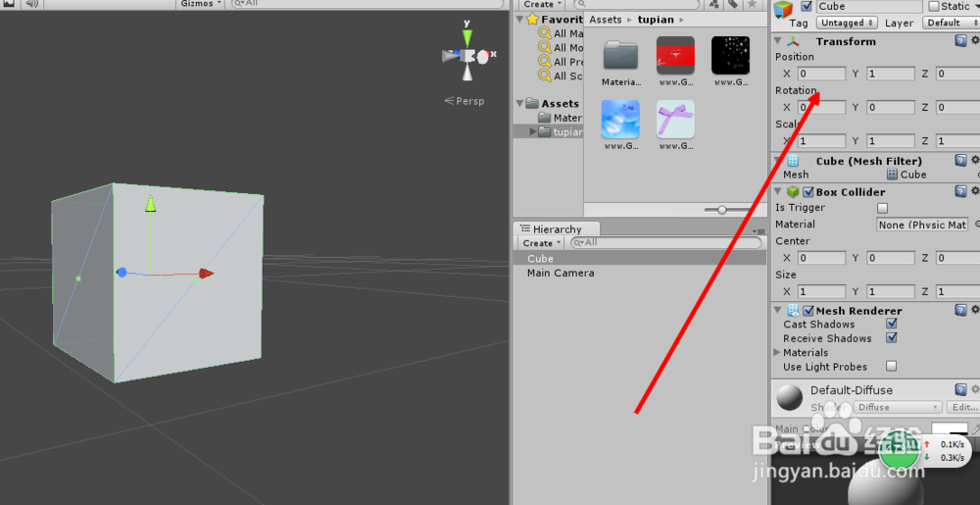Image resolution: width=980 pixels, height=505 pixels.
Task: Click the Position Y input field
Action: pos(891,74)
